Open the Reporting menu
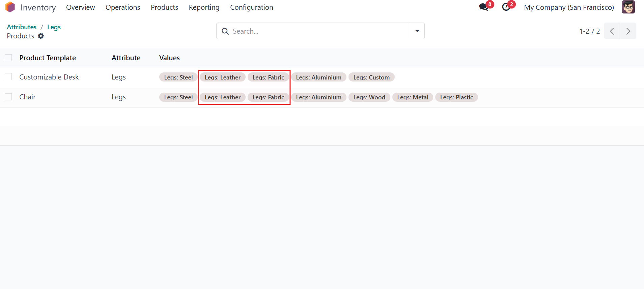 coord(204,7)
